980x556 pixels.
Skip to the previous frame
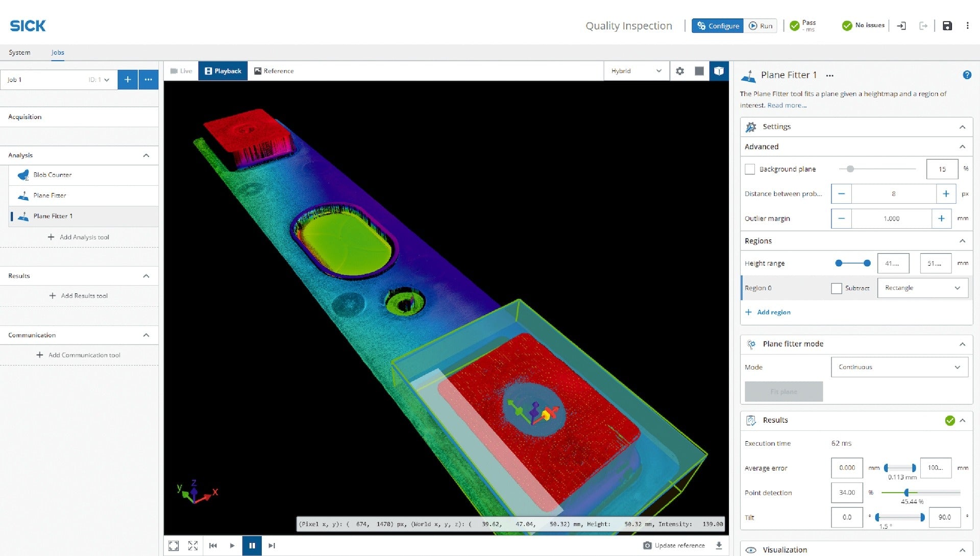coord(213,545)
